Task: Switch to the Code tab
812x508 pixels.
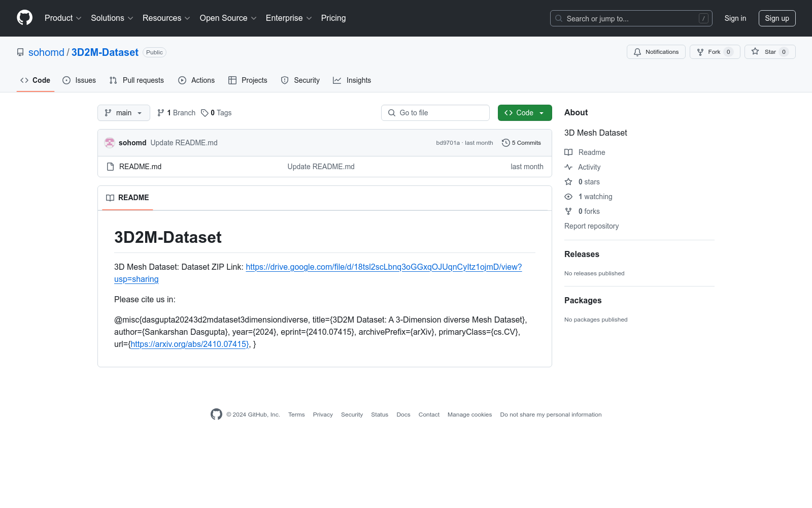Action: click(36, 80)
